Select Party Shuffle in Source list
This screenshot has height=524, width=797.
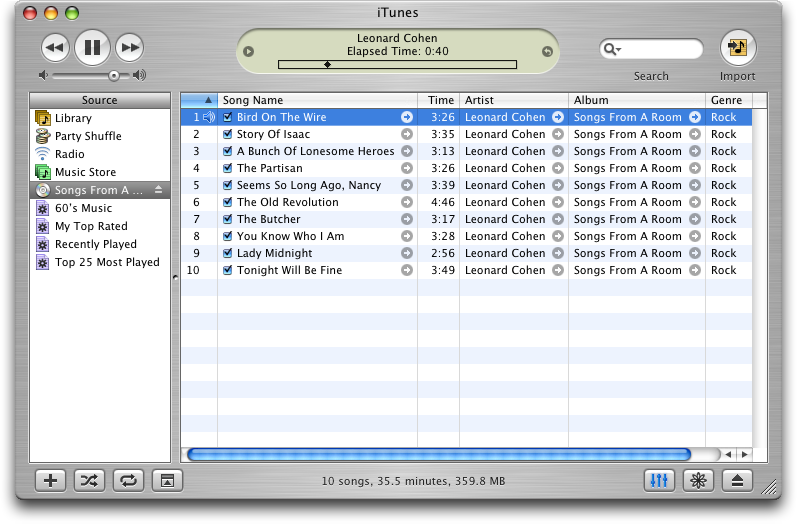[100, 136]
